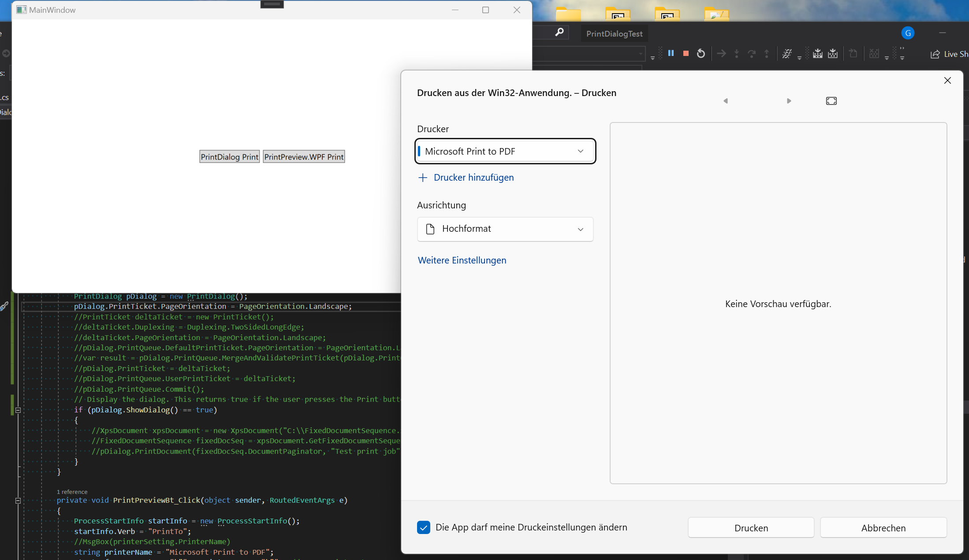Collapse the if-block region in the code editor
The image size is (969, 560).
tap(18, 410)
